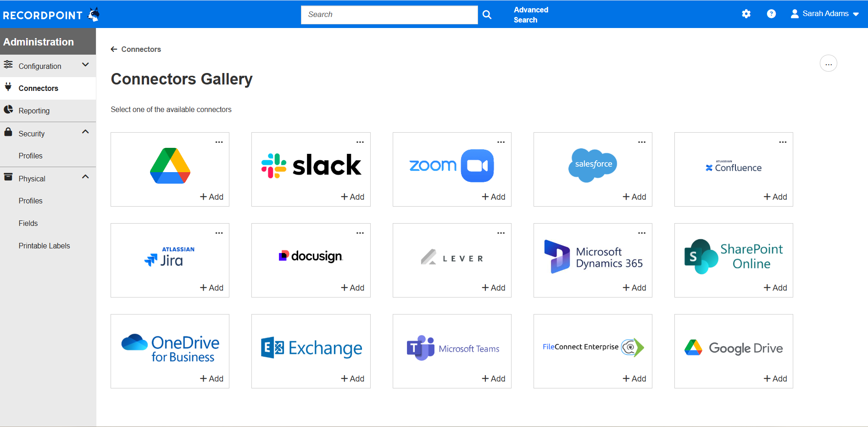Screen dimensions: 868x427
Task: Add the Microsoft Teams connector
Action: (x=493, y=379)
